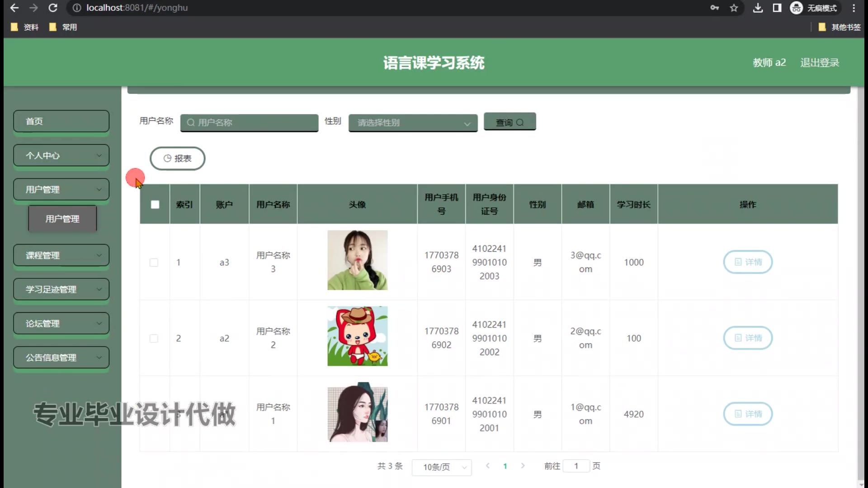Click the 报表 report chart button
The width and height of the screenshot is (868, 488).
177,159
